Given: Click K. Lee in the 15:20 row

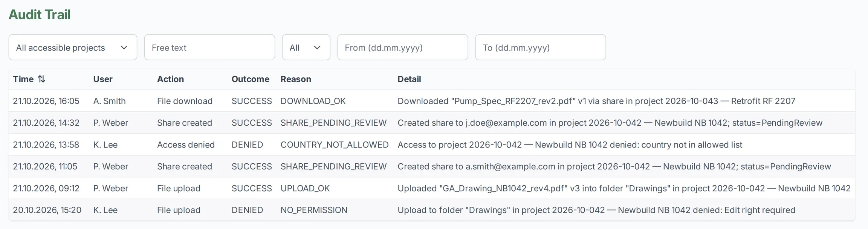Looking at the screenshot, I should pos(105,210).
